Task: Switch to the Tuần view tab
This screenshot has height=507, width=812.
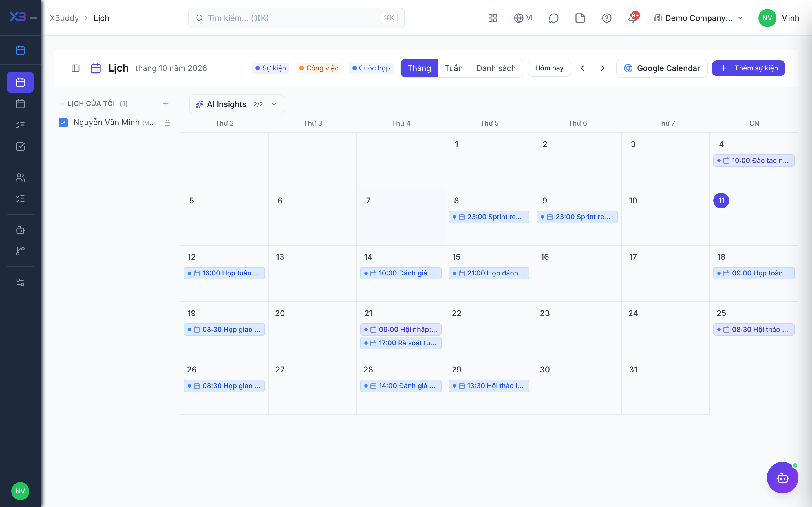Action: [x=454, y=68]
